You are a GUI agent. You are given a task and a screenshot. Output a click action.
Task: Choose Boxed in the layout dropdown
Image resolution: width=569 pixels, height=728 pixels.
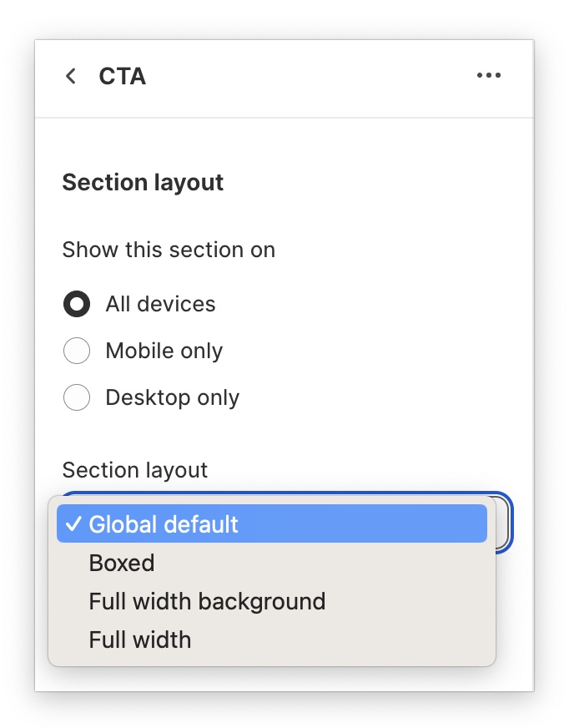coord(122,563)
